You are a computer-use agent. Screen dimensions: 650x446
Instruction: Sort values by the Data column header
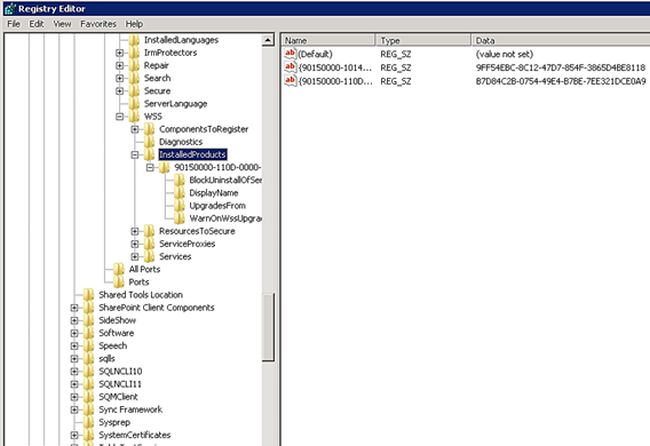(x=560, y=40)
